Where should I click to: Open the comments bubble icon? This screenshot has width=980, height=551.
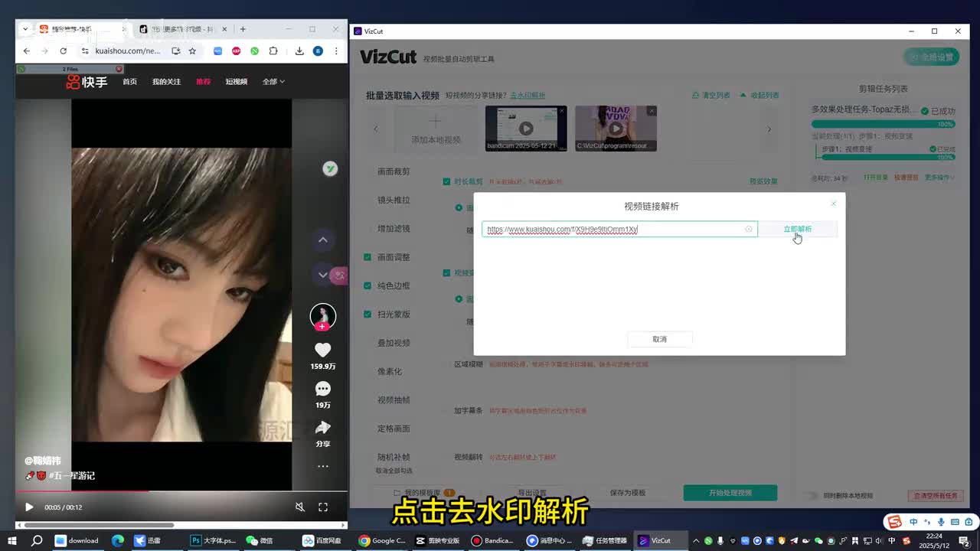click(x=322, y=389)
